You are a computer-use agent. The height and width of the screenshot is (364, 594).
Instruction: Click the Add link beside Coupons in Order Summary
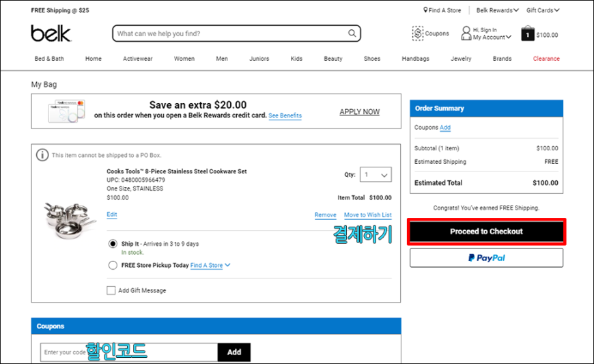445,127
